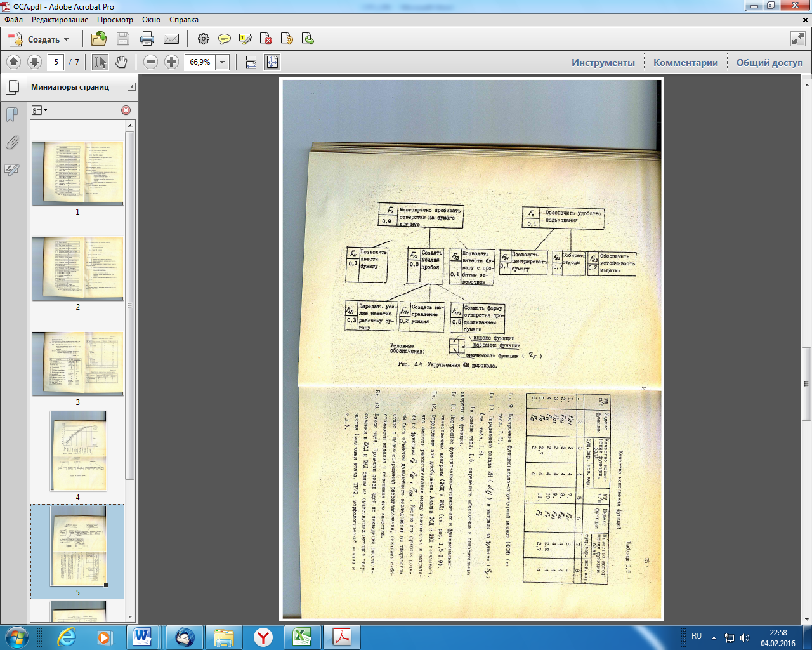Add a sticky note comment

(225, 39)
